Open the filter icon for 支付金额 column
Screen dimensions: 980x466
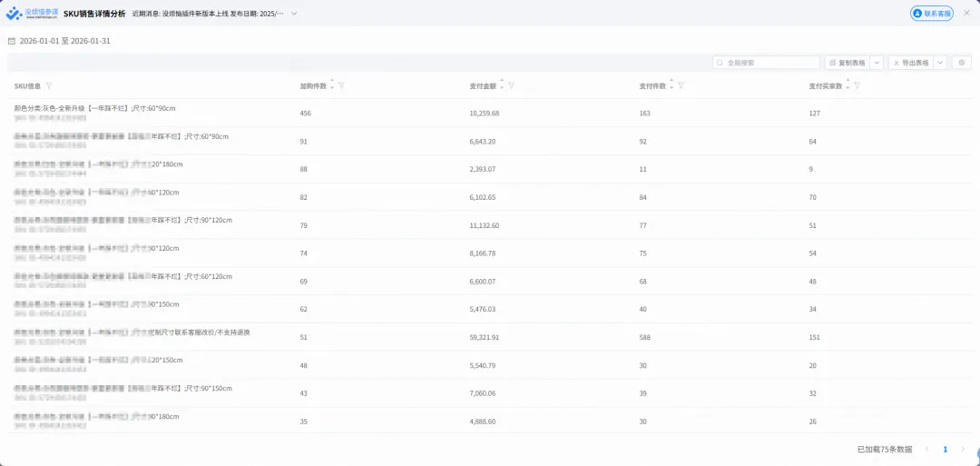(511, 85)
